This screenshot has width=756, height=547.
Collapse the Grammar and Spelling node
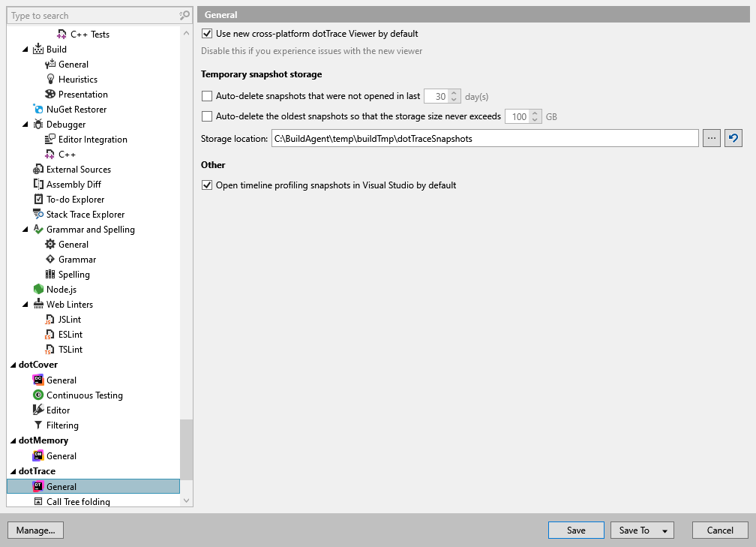pos(25,229)
